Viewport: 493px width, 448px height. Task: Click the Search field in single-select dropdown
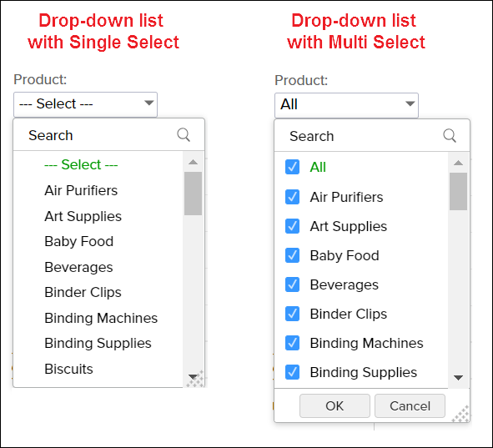(108, 135)
